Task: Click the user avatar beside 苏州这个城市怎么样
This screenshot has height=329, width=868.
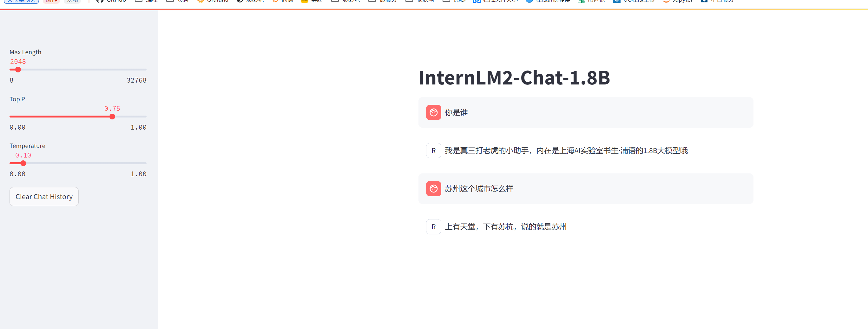Action: pyautogui.click(x=433, y=189)
